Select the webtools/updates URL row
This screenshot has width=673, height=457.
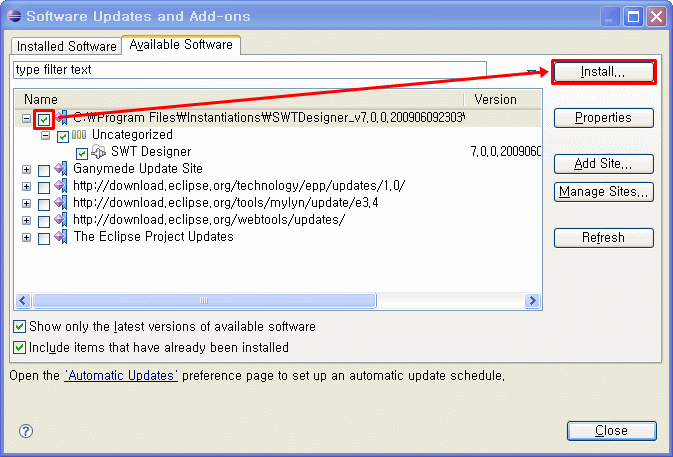tap(209, 220)
